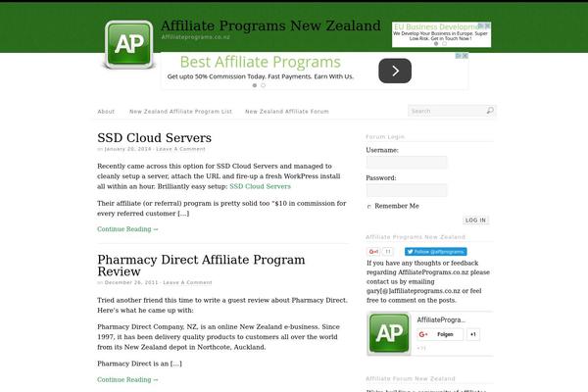Screen dimensions: 588x392
Task: Click the AP site logo in header
Action: click(129, 44)
